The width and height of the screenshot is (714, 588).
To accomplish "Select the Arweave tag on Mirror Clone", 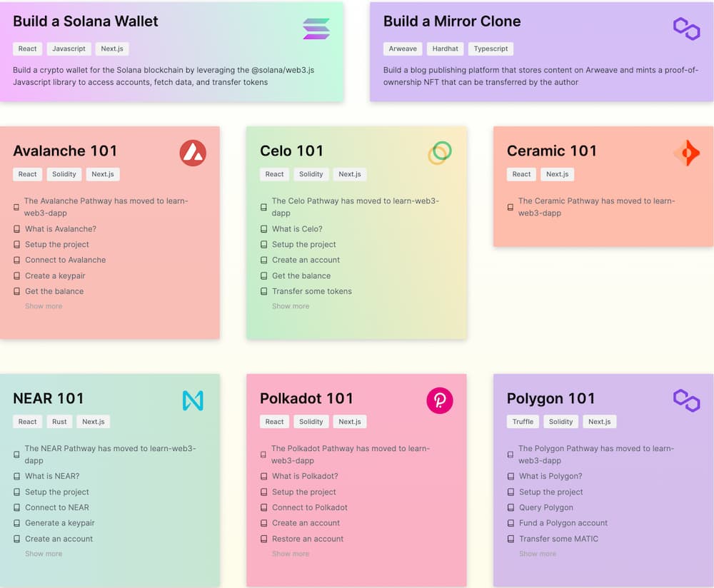I will click(403, 49).
